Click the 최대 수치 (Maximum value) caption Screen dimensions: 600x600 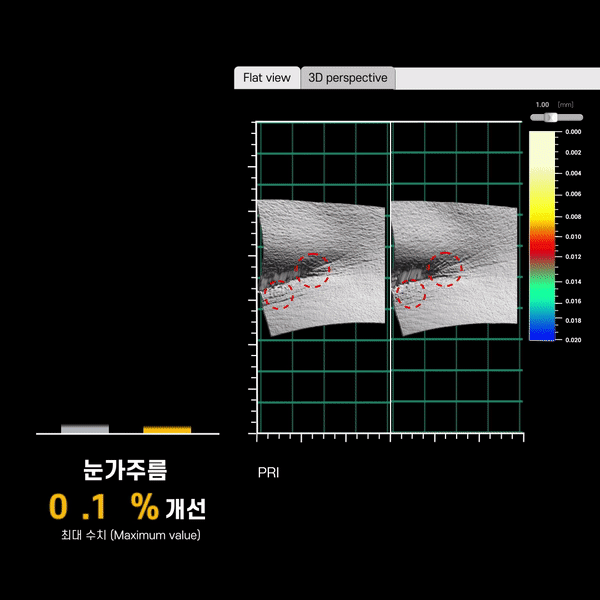coord(129,536)
